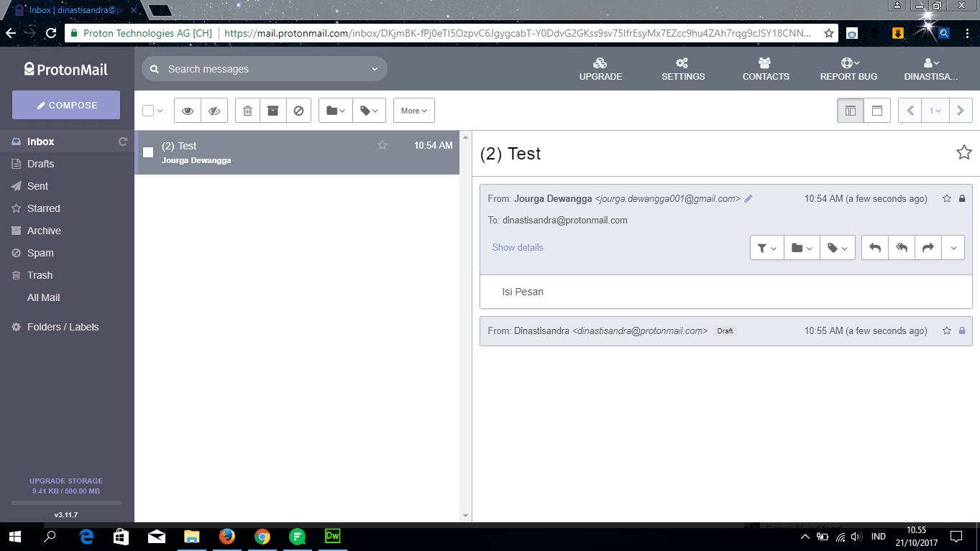Reload the page in Chrome
The width and height of the screenshot is (980, 551).
tap(50, 33)
